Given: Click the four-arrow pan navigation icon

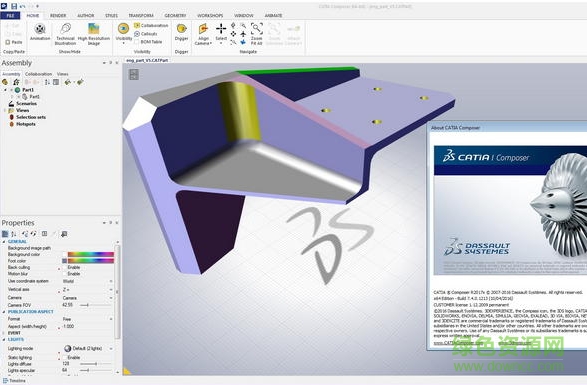Looking at the screenshot, I should click(x=233, y=34).
